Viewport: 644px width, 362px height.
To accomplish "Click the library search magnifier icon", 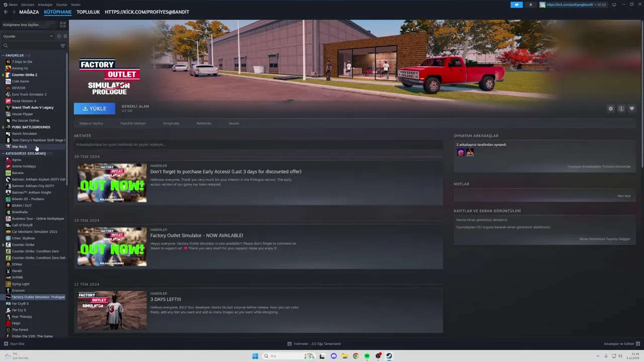I will pos(6,46).
